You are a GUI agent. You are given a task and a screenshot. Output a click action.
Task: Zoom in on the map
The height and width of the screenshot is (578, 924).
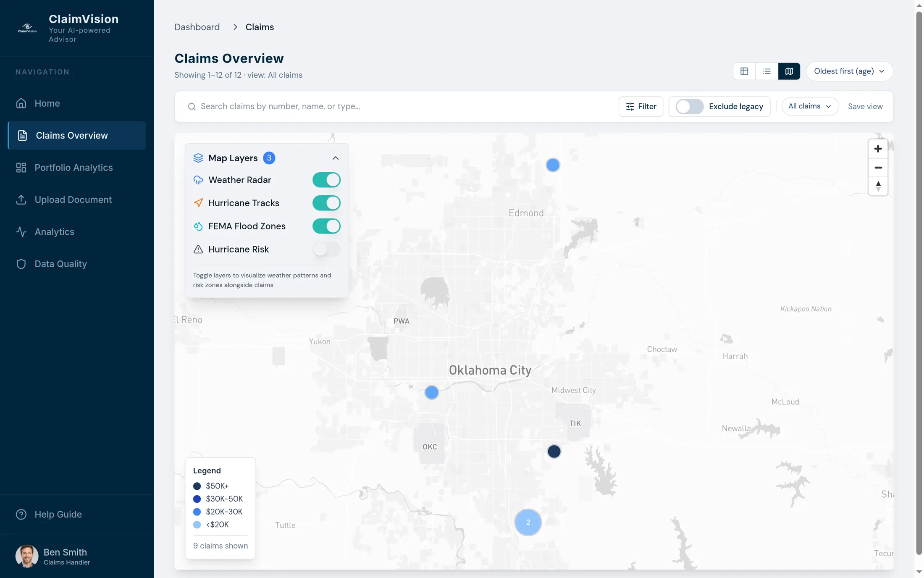878,149
